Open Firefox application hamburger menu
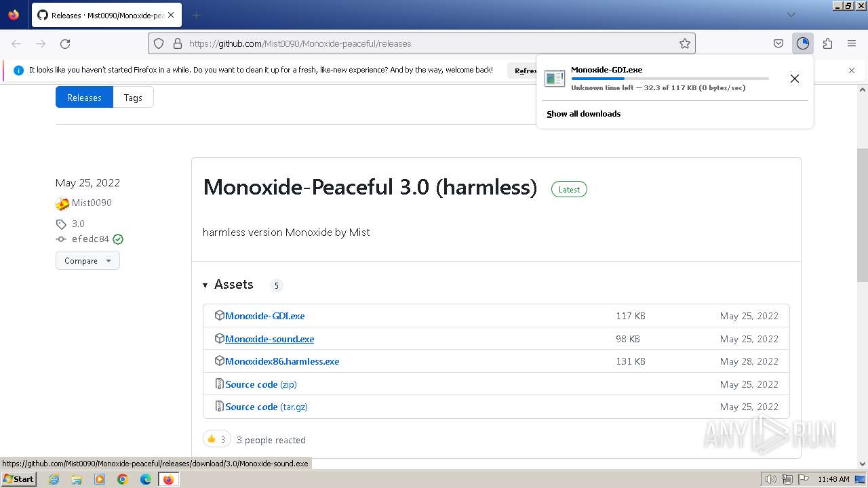Screen dimensions: 868x488 (852, 43)
